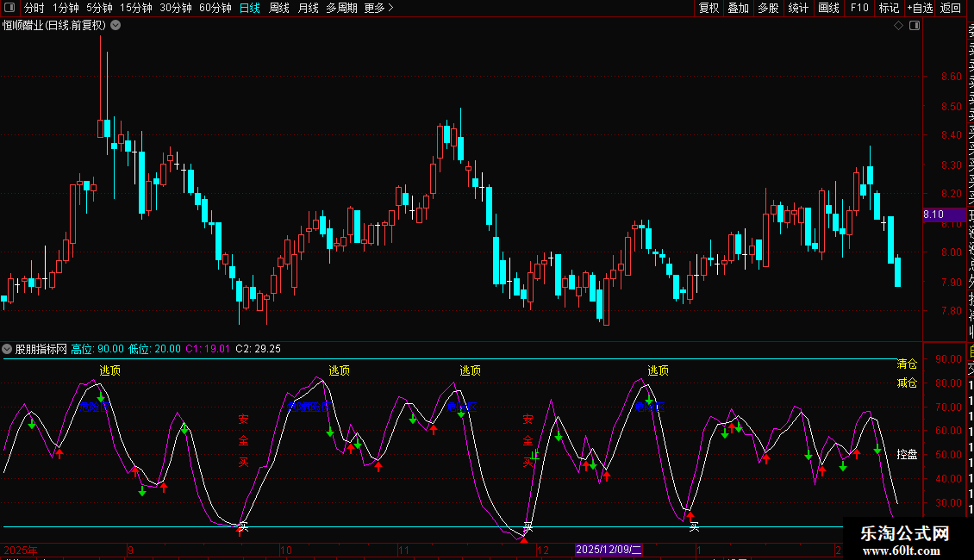The width and height of the screenshot is (974, 560).
Task: Switch to 月线 monthly chart
Action: pyautogui.click(x=308, y=8)
